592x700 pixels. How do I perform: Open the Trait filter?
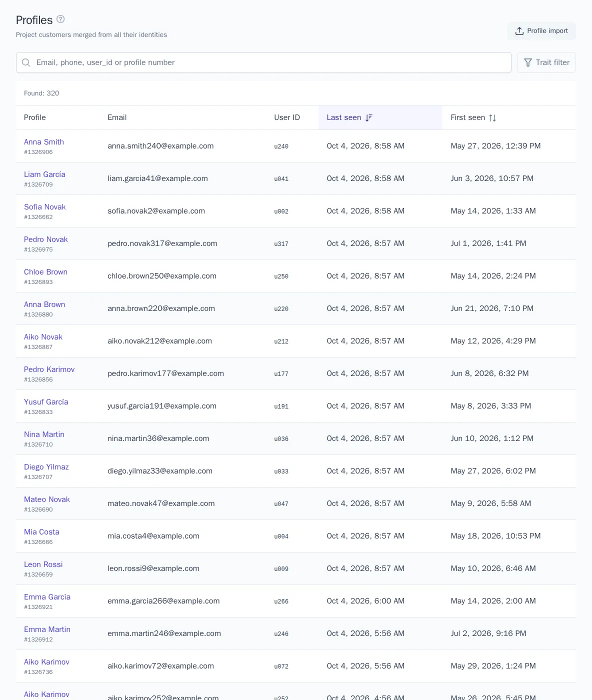pyautogui.click(x=546, y=62)
